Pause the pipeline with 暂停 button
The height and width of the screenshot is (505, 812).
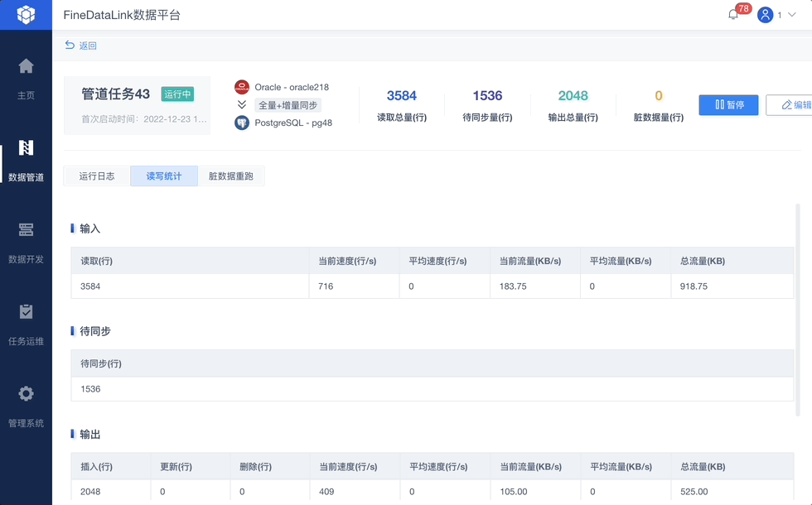(x=728, y=105)
